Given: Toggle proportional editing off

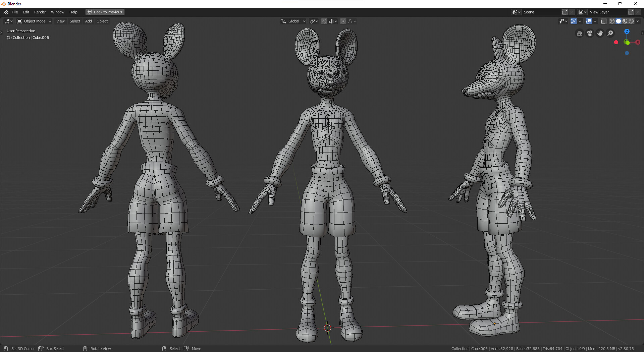Looking at the screenshot, I should [x=343, y=21].
